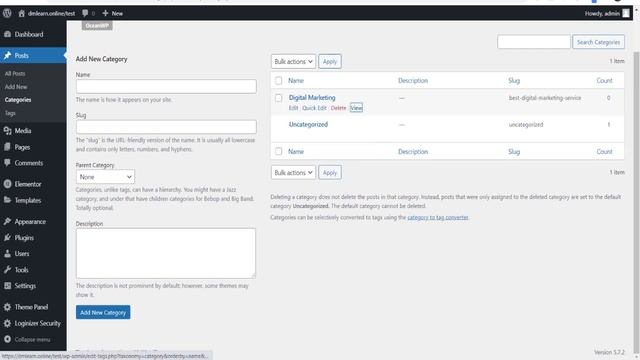Click the Posts pin icon
Viewport: 640px width, 360px height.
pos(7,56)
